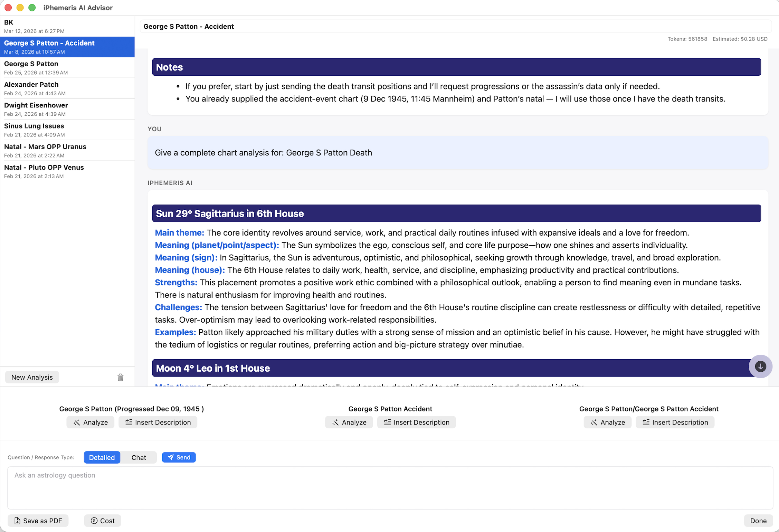Analyze the George S Patton Progressed chart
Image resolution: width=779 pixels, height=532 pixels.
(90, 422)
